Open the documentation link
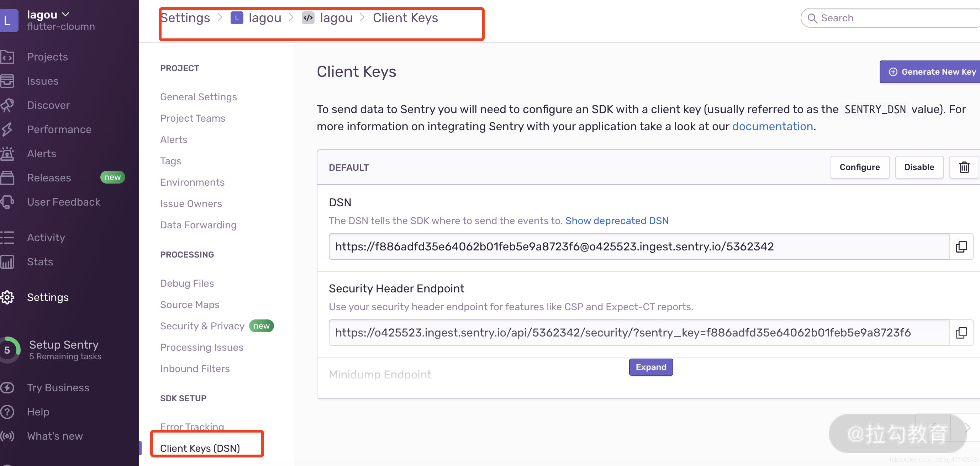 tap(772, 126)
